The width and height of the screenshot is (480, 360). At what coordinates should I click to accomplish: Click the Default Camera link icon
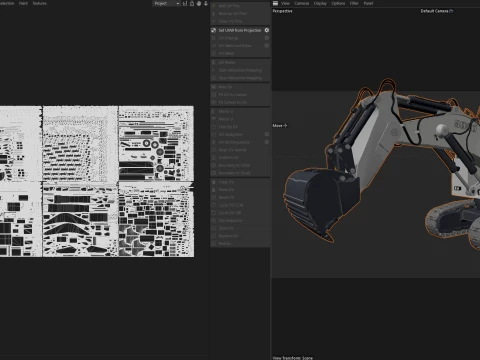(451, 11)
